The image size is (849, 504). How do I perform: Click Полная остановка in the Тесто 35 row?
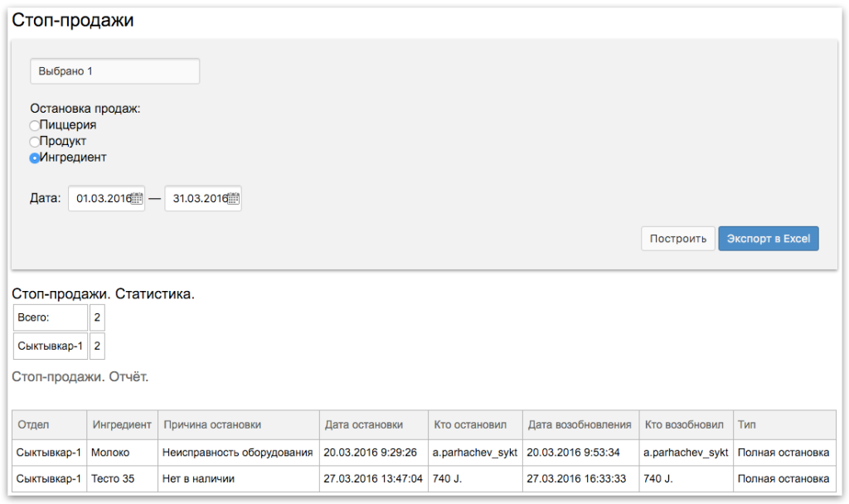[784, 479]
